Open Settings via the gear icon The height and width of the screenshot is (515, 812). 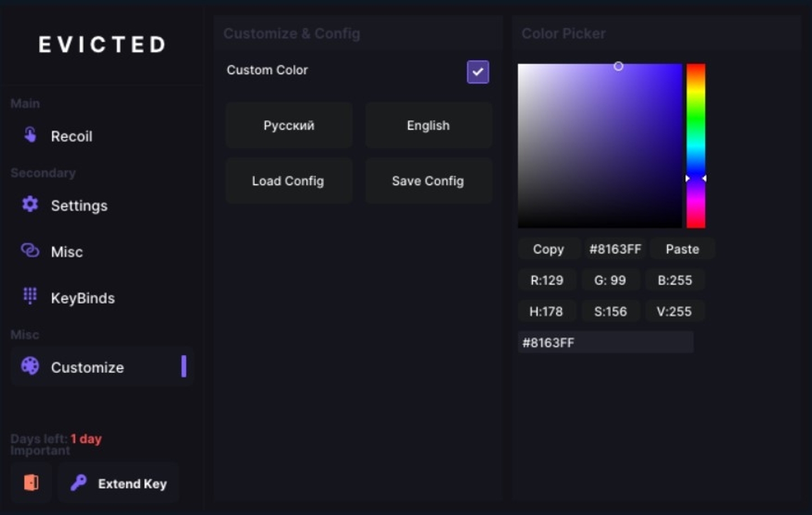click(30, 205)
